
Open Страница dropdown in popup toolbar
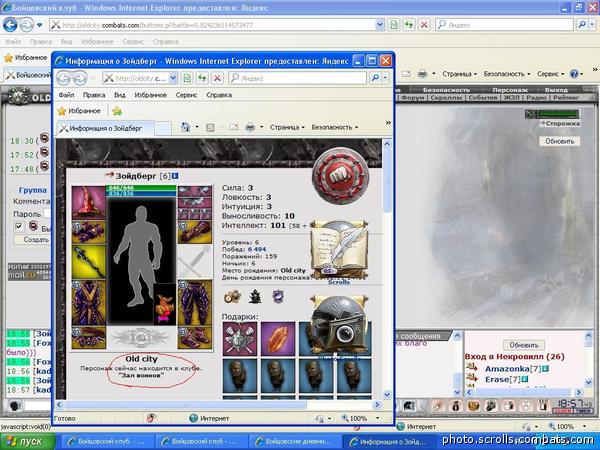[287, 127]
